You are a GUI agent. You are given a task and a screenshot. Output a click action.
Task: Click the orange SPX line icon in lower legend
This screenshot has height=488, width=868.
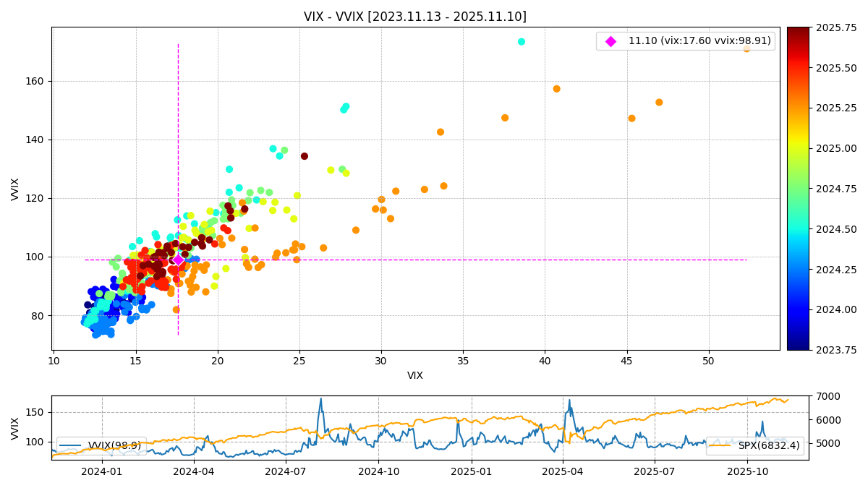coord(722,446)
